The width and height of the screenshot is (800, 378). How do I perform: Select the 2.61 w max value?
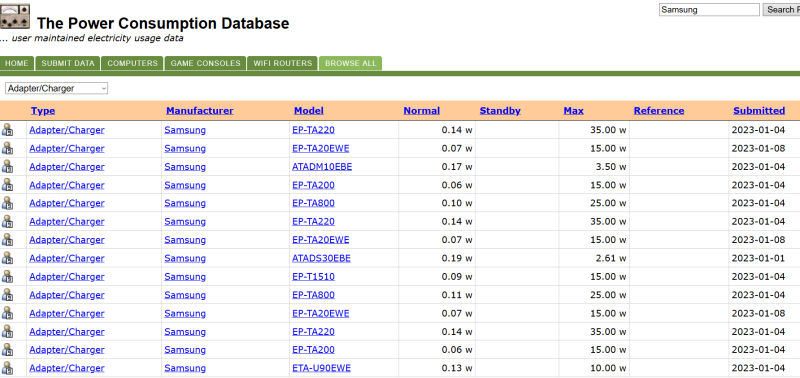point(611,258)
